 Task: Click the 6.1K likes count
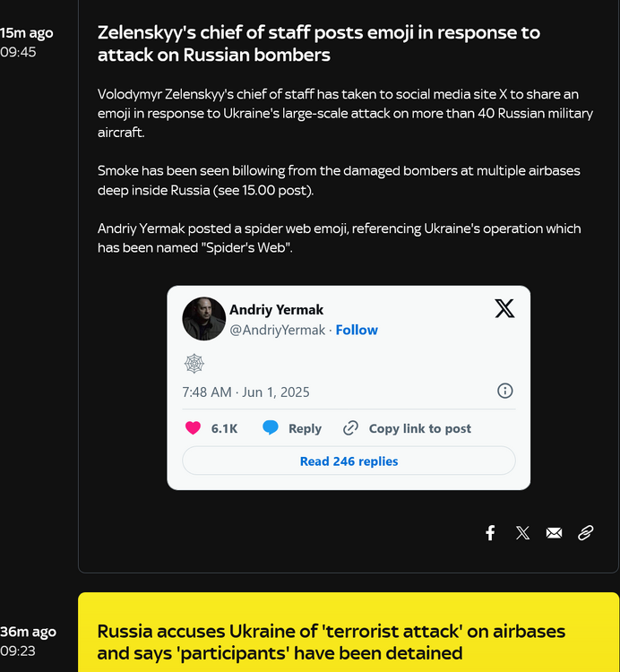[x=224, y=428]
